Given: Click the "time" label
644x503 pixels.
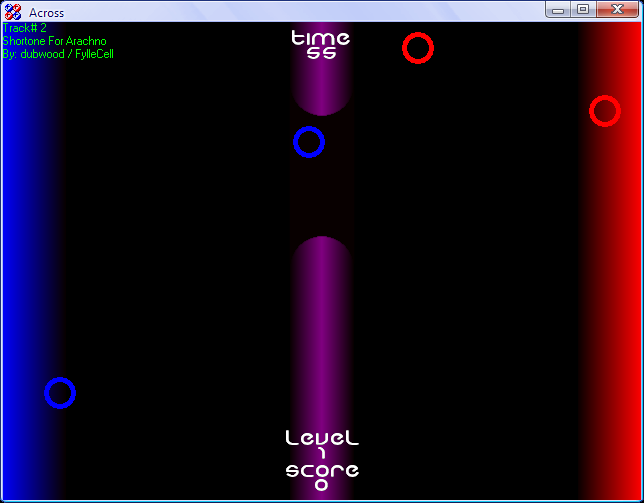Looking at the screenshot, I should (x=320, y=38).
